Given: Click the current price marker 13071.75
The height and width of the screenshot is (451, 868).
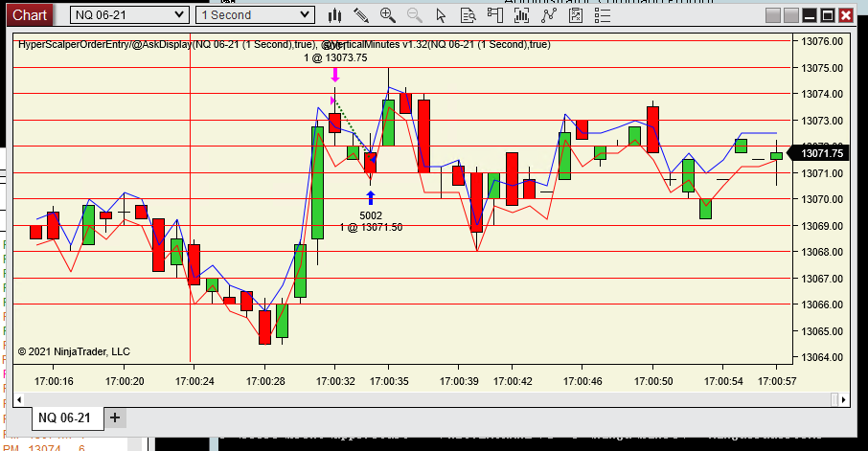Looking at the screenshot, I should point(818,153).
